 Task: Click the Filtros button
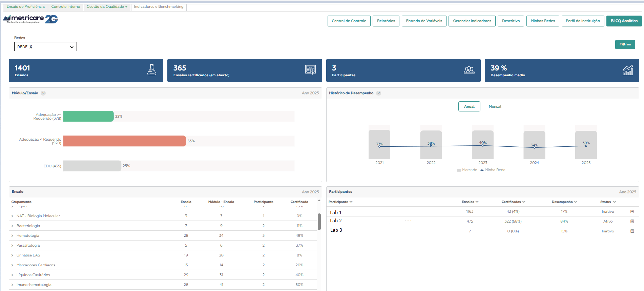[x=625, y=44]
